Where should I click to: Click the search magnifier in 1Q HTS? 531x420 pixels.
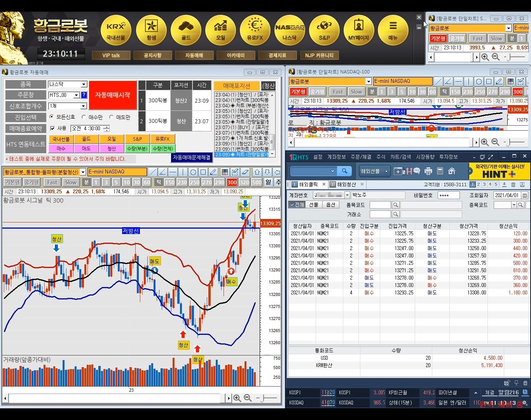[344, 171]
